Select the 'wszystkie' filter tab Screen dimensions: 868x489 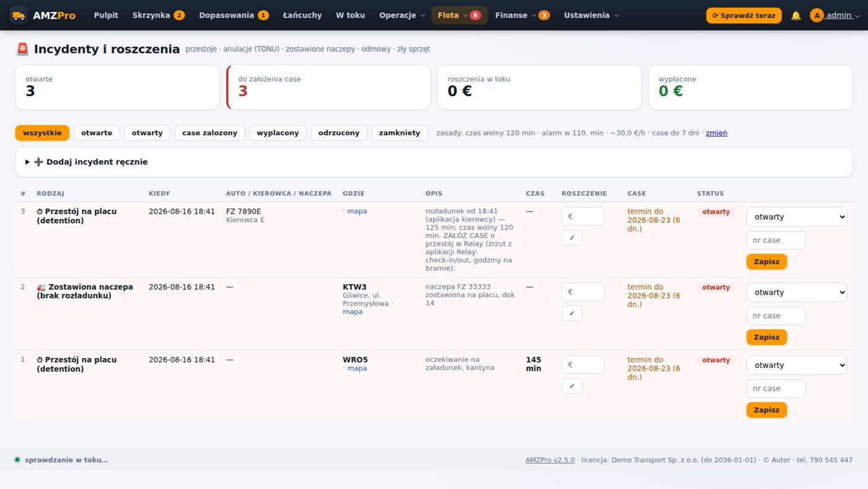[x=42, y=133]
